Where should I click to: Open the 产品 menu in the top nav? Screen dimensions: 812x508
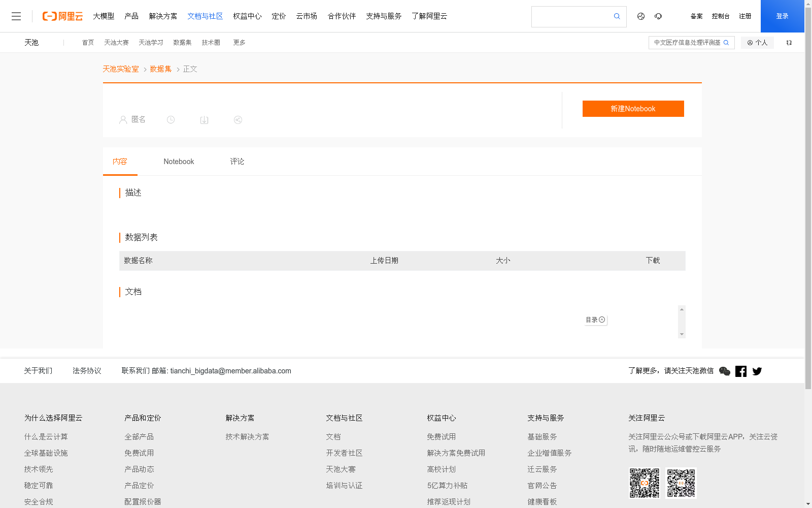tap(131, 16)
